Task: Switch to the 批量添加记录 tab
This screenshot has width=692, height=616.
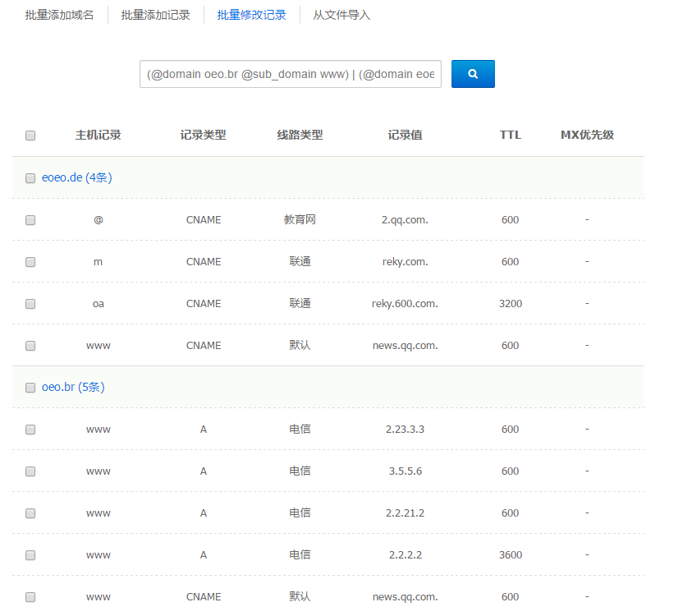Action: [x=155, y=15]
